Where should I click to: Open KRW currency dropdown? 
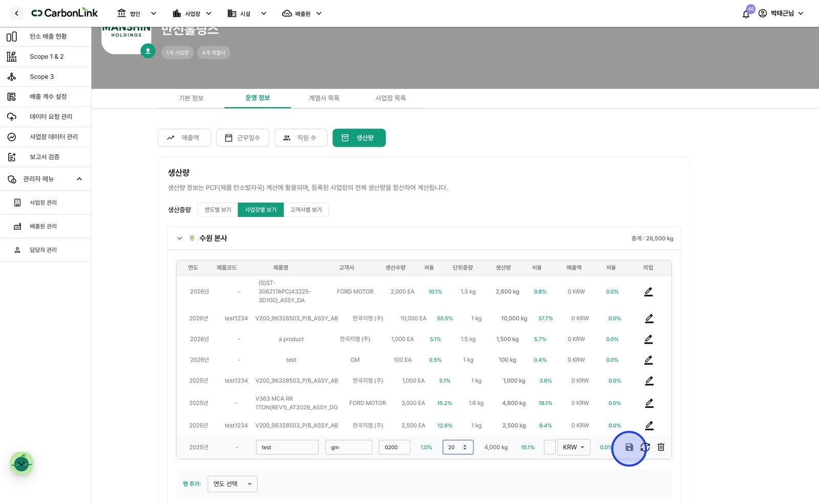click(x=573, y=447)
